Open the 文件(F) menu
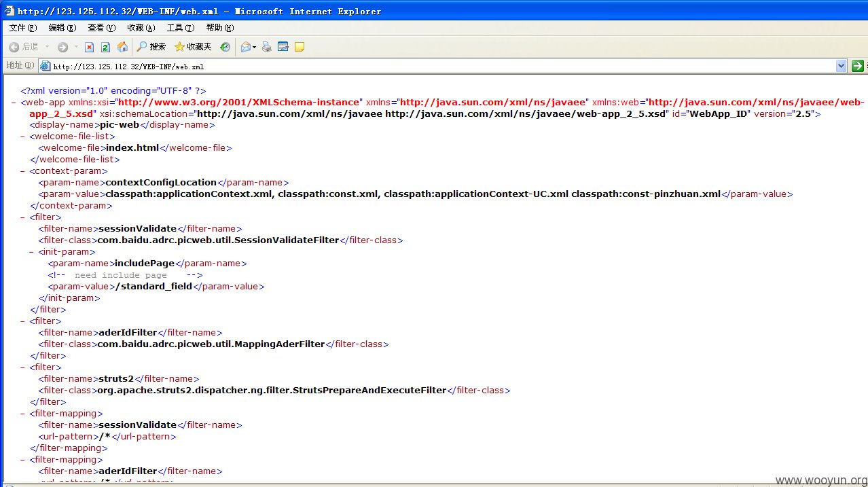The width and height of the screenshot is (868, 487). (x=23, y=28)
